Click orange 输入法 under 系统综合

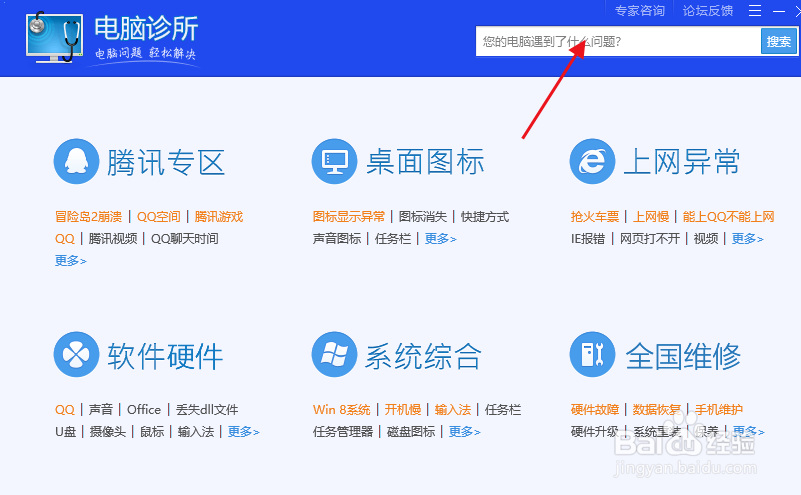(453, 410)
